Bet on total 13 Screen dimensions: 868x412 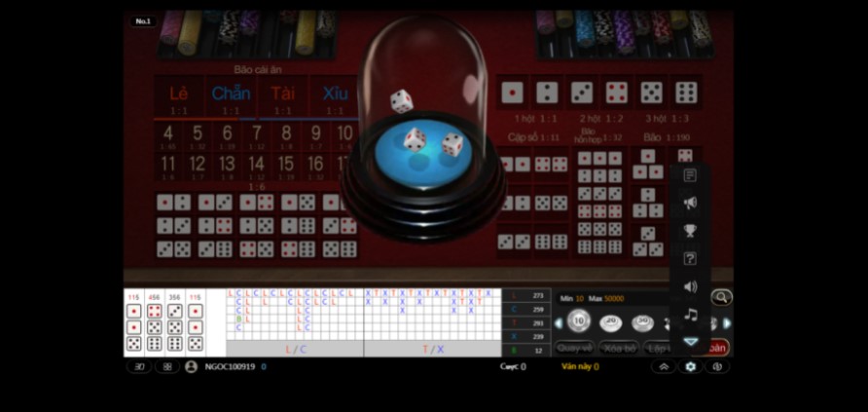pos(227,167)
